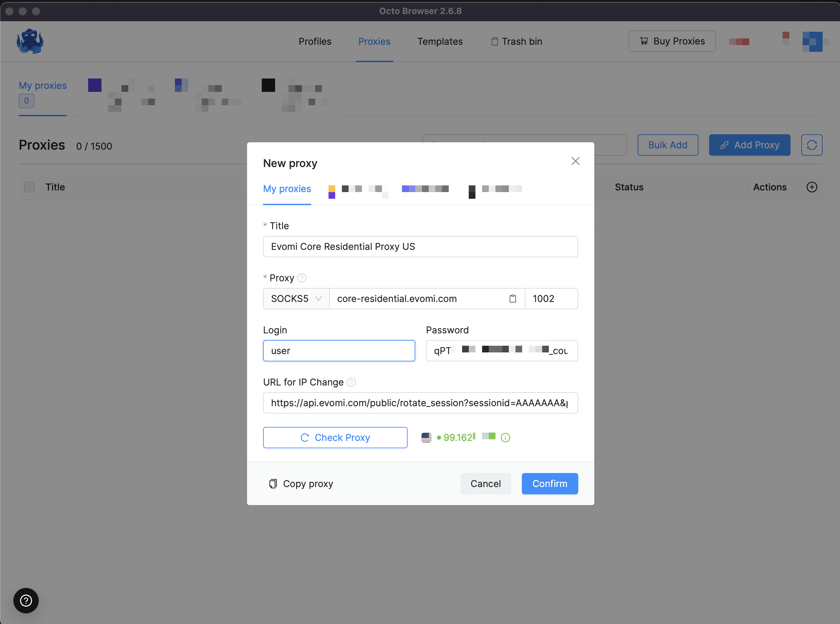Open the SOCKS5 protocol dropdown
840x624 pixels.
click(296, 299)
